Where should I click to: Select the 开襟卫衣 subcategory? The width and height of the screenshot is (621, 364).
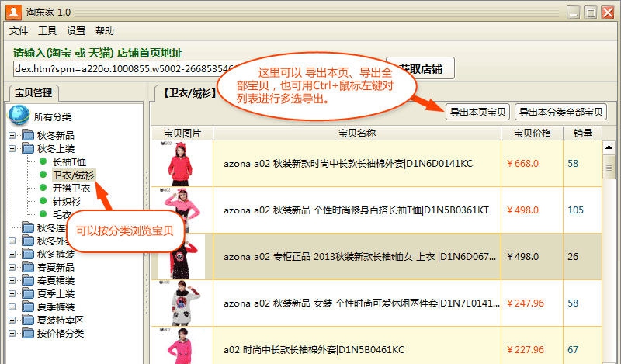[x=71, y=188]
